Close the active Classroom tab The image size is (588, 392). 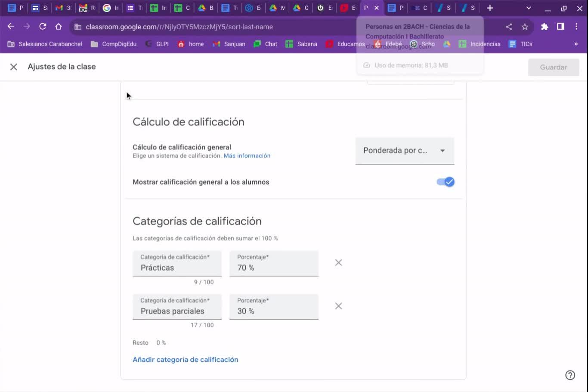(x=377, y=8)
